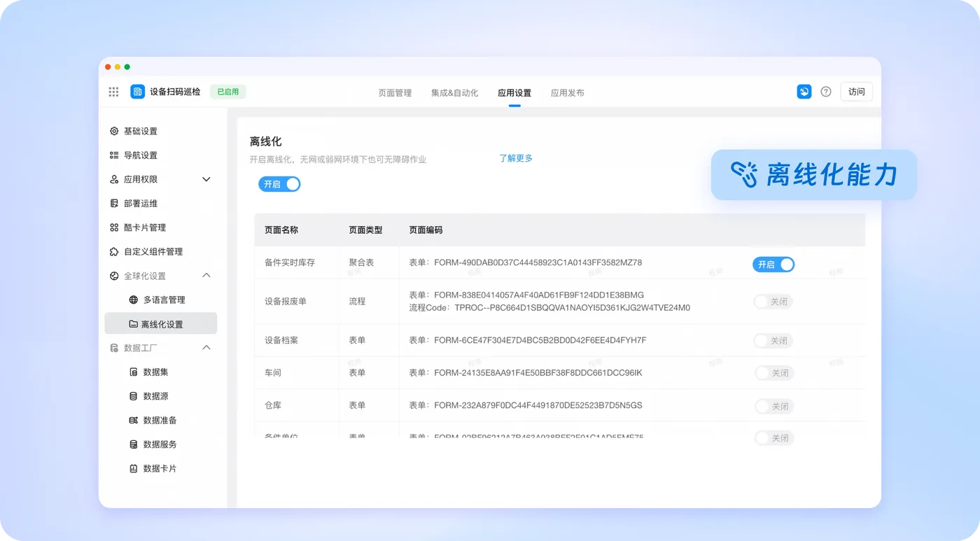Click the 数据准备 icon
This screenshot has width=980, height=541.
click(134, 421)
